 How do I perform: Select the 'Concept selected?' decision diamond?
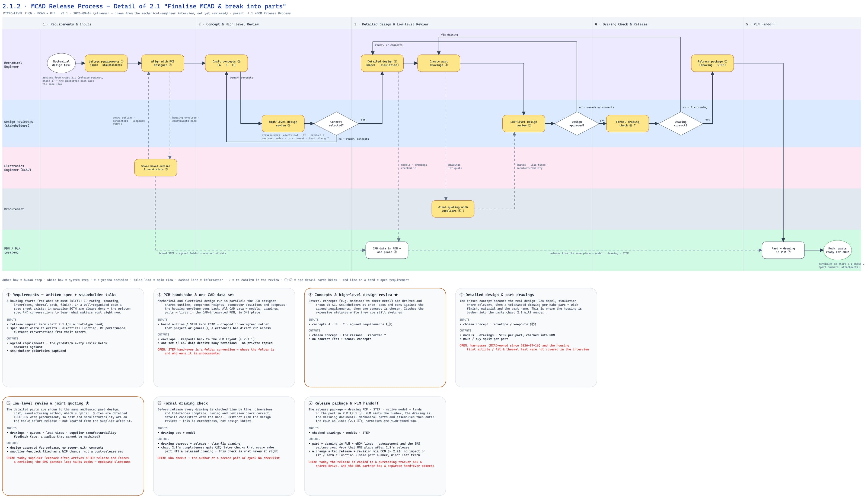pyautogui.click(x=336, y=123)
